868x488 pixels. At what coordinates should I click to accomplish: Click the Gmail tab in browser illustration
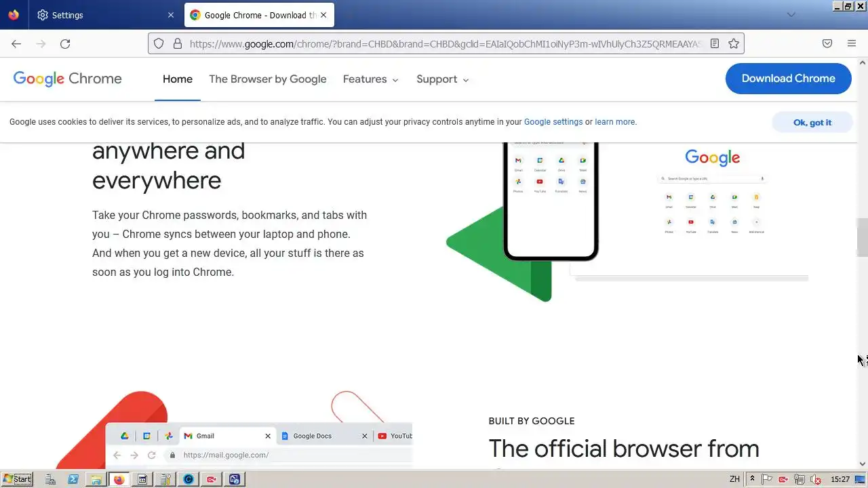pyautogui.click(x=228, y=436)
